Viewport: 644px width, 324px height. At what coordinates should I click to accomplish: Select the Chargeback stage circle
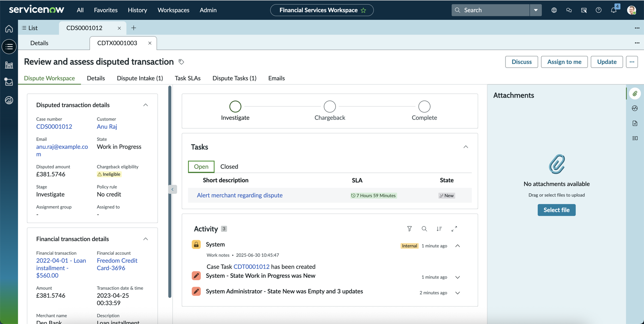(330, 107)
